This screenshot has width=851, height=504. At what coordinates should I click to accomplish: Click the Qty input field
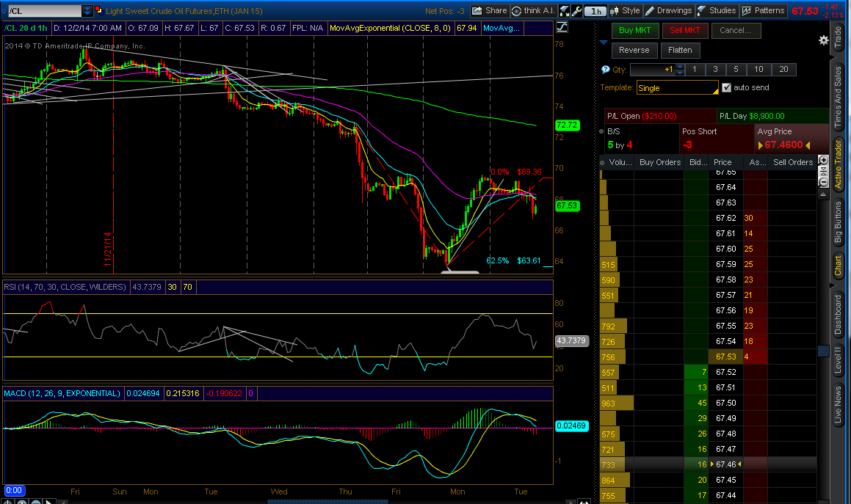652,69
